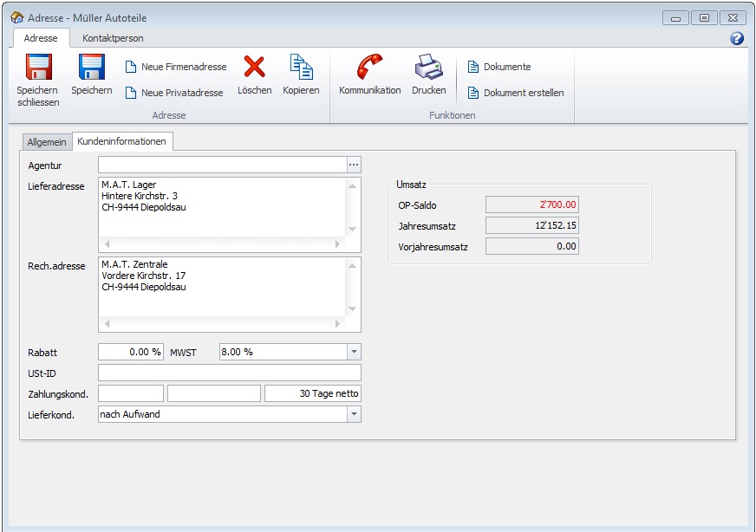Open the help question mark icon
756x532 pixels.
(737, 38)
